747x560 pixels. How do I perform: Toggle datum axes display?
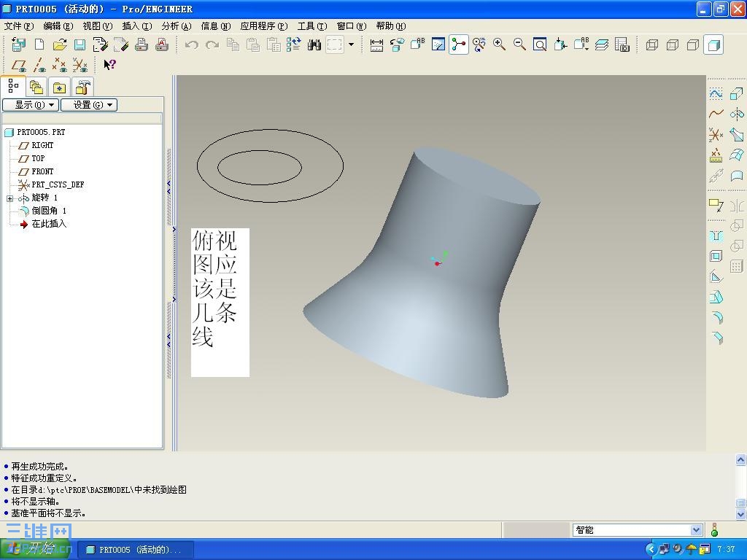tap(39, 64)
